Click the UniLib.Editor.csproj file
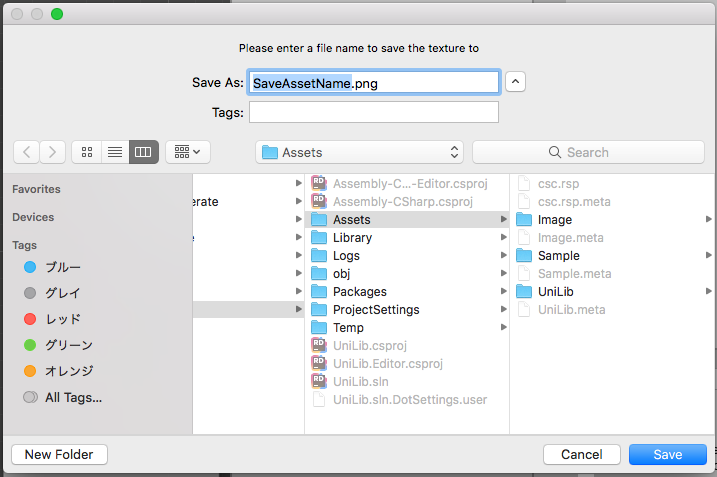Viewport: 717px width, 477px height. click(407, 364)
